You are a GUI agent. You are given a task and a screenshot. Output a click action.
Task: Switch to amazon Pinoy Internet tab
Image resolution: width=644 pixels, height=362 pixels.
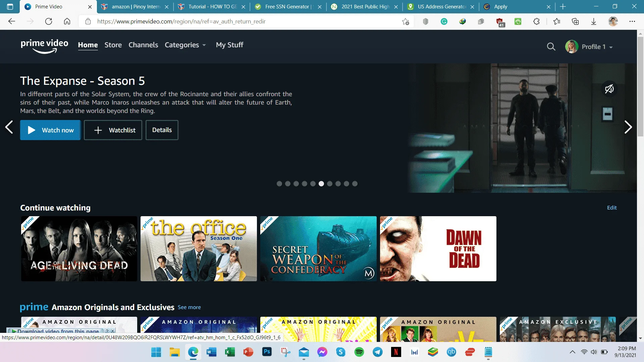(x=136, y=7)
